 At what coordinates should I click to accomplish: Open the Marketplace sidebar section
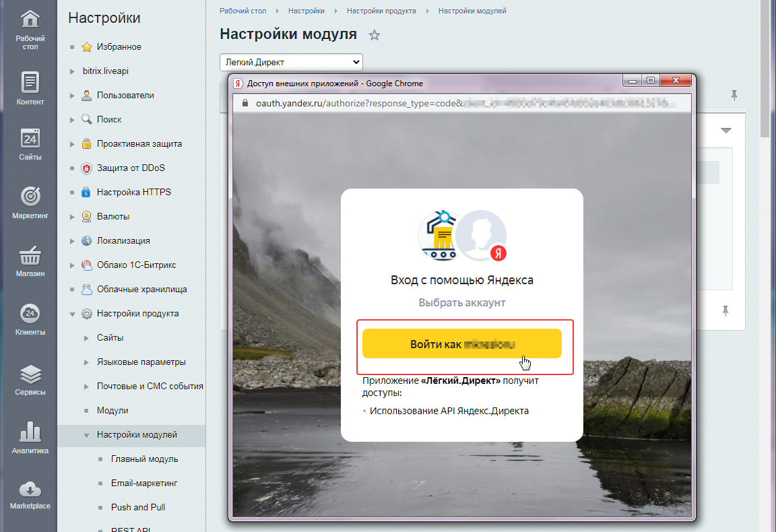[30, 494]
